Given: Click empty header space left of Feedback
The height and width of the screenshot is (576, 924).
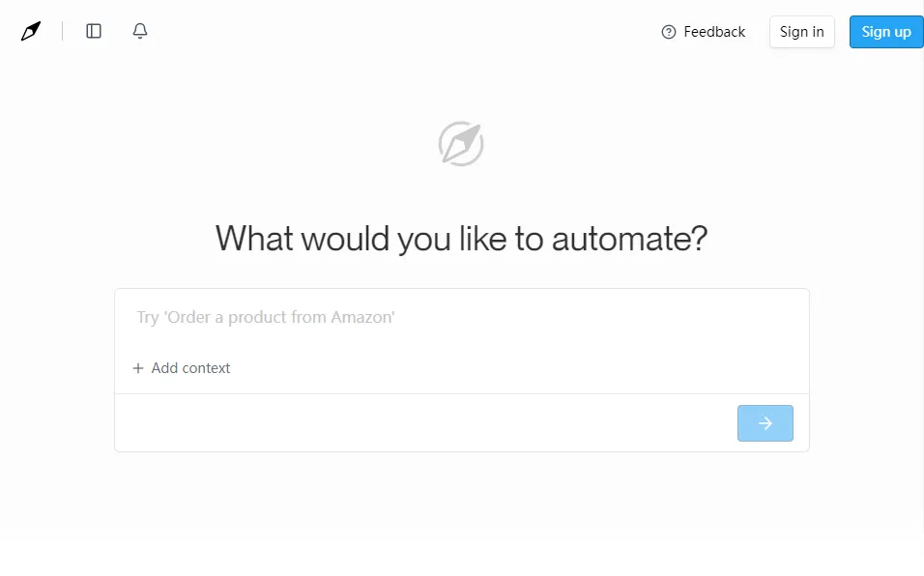Looking at the screenshot, I should tap(406, 31).
